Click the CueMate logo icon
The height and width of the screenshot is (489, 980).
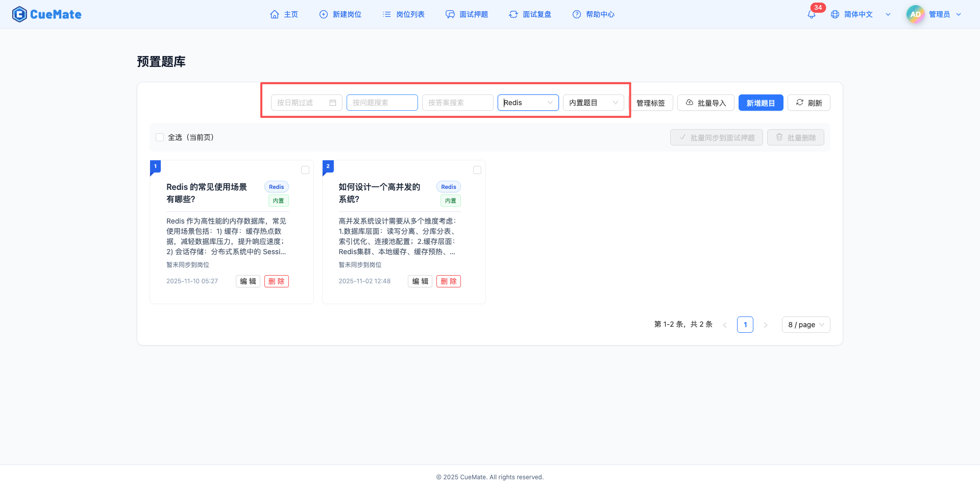tap(19, 14)
